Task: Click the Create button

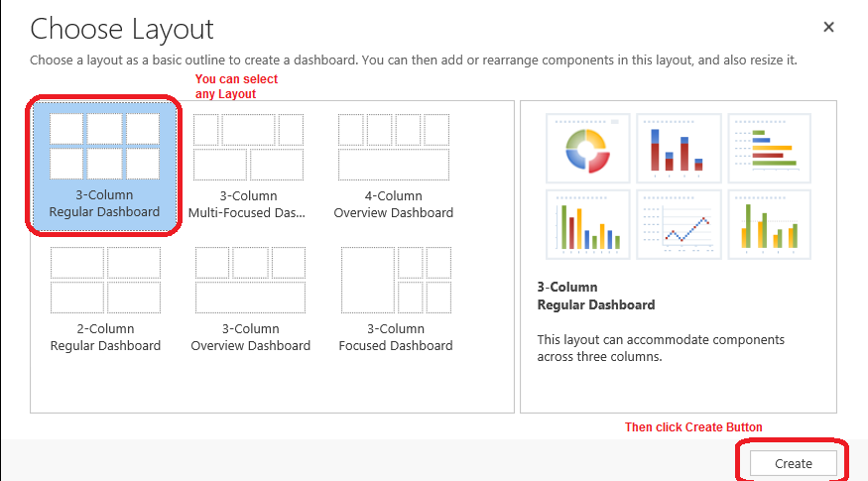Action: click(x=794, y=463)
